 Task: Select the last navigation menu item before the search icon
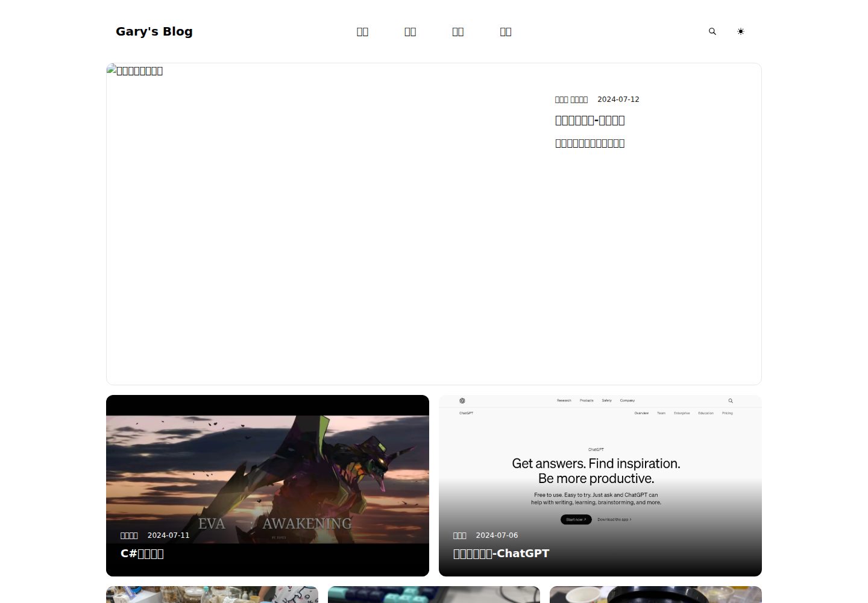tap(506, 32)
